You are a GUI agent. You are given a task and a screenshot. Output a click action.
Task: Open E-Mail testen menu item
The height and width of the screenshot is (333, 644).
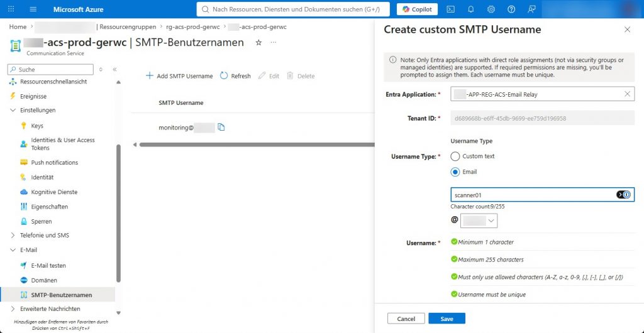48,265
